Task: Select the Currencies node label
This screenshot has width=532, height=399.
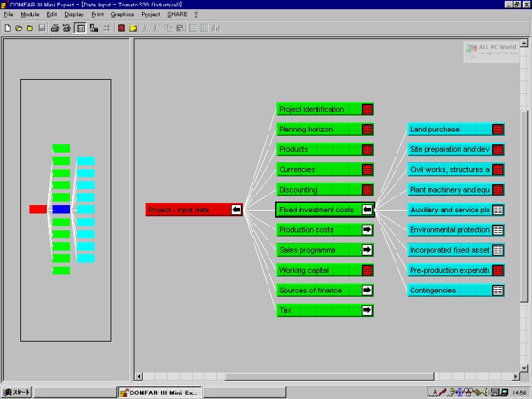Action: click(x=297, y=169)
